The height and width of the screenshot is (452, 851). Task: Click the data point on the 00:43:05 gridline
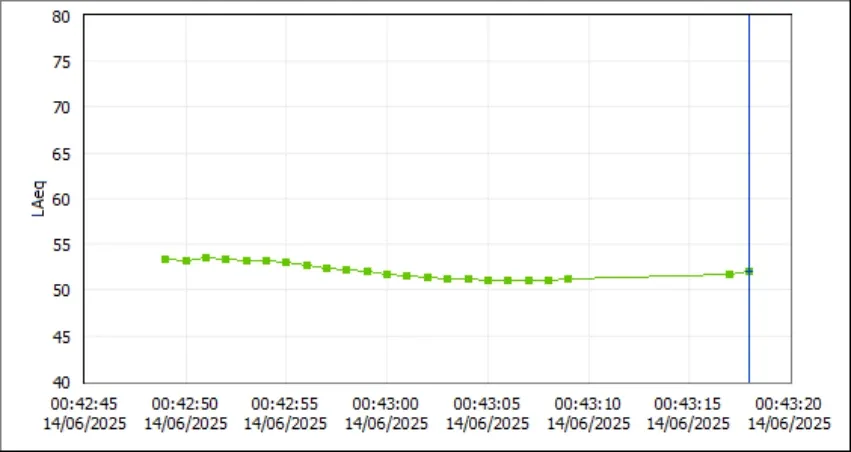(488, 280)
